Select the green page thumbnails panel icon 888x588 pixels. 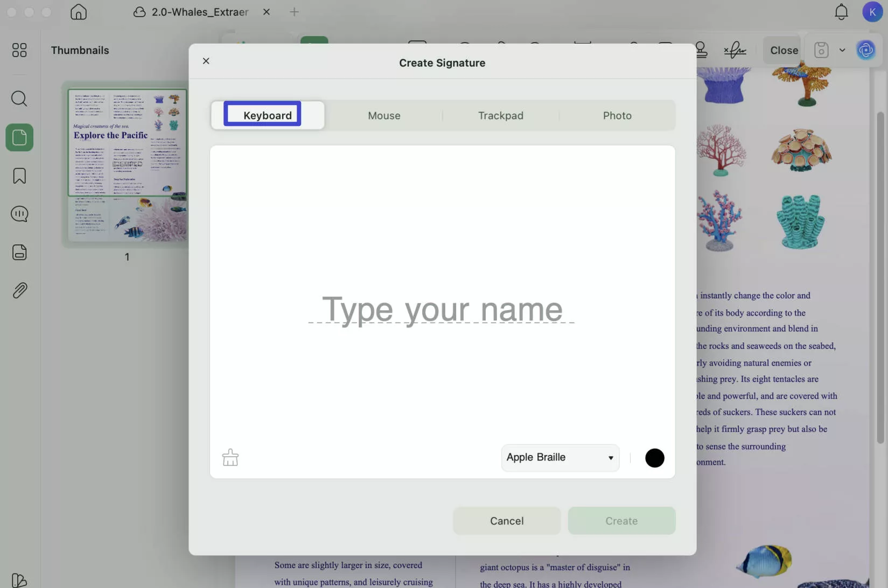19,138
